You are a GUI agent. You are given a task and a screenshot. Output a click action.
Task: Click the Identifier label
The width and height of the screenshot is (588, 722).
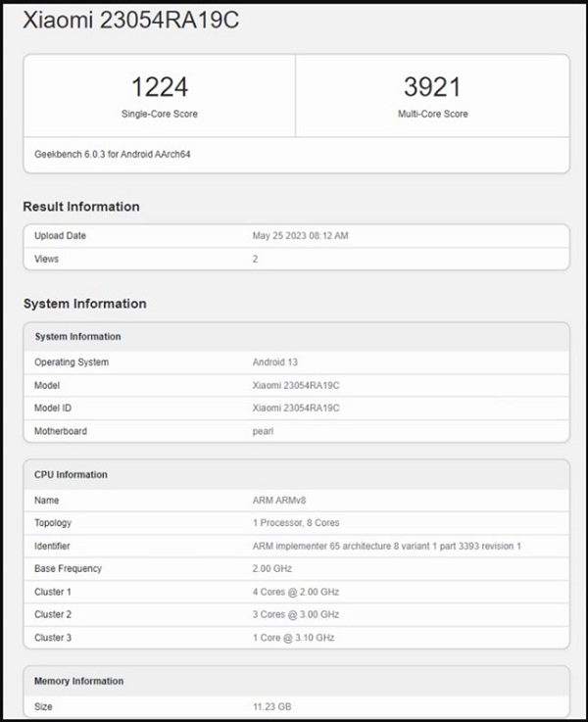(52, 546)
